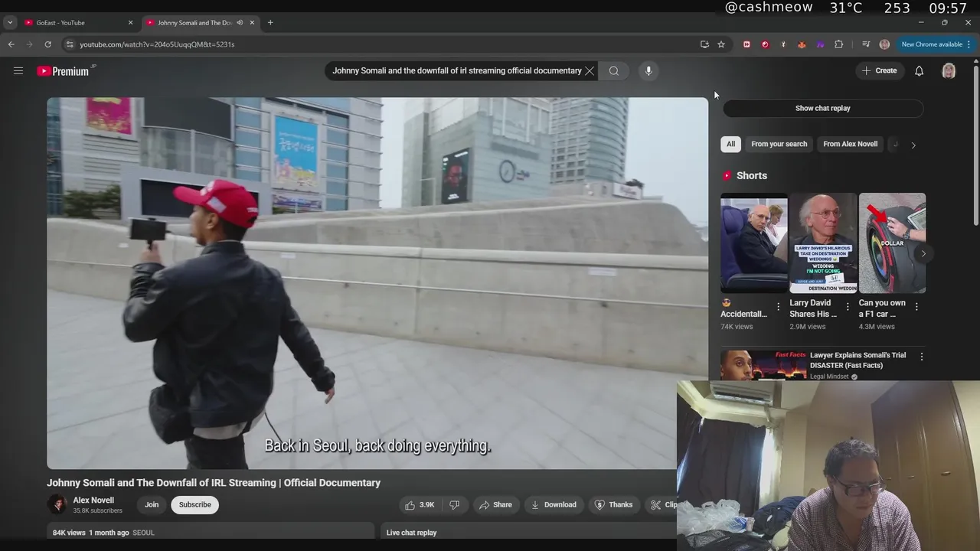Open YouTube account avatar menu
This screenshot has width=980, height=551.
(949, 71)
